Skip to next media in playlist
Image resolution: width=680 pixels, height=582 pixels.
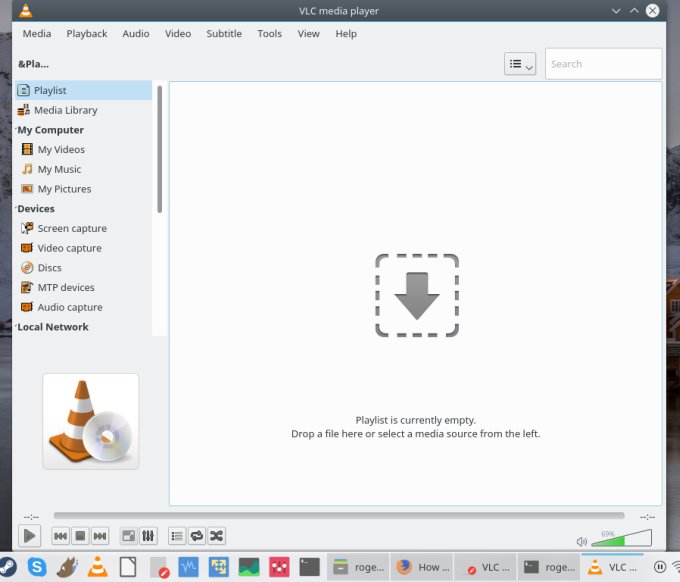(100, 537)
